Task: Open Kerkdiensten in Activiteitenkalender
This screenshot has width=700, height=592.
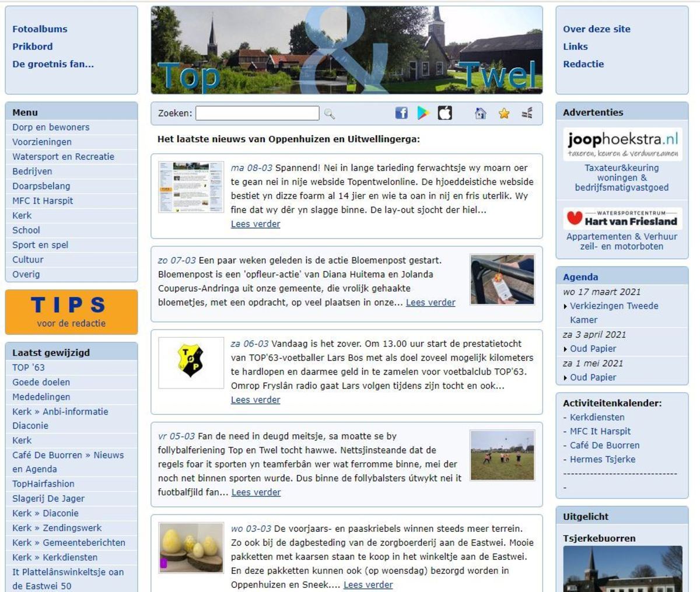Action: click(597, 417)
